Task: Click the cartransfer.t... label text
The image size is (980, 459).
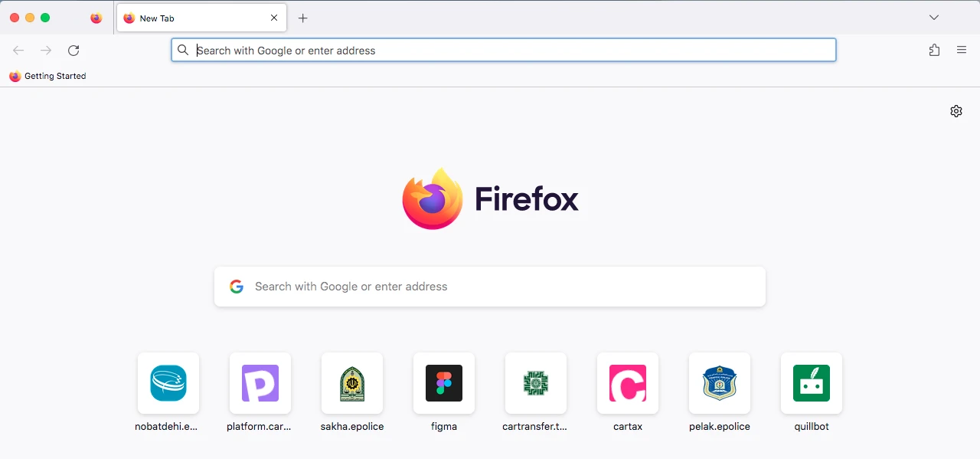Action: pos(535,427)
